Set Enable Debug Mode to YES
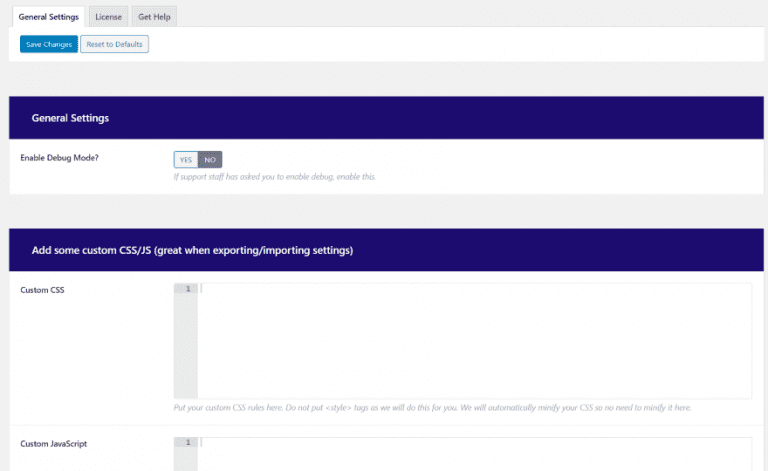Screen dimensions: 768x471 [x=186, y=160]
